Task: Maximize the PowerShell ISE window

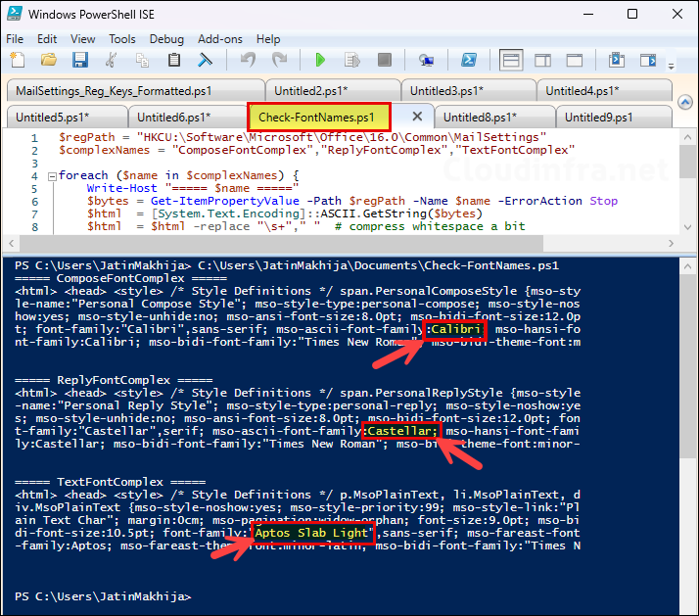Action: (632, 14)
